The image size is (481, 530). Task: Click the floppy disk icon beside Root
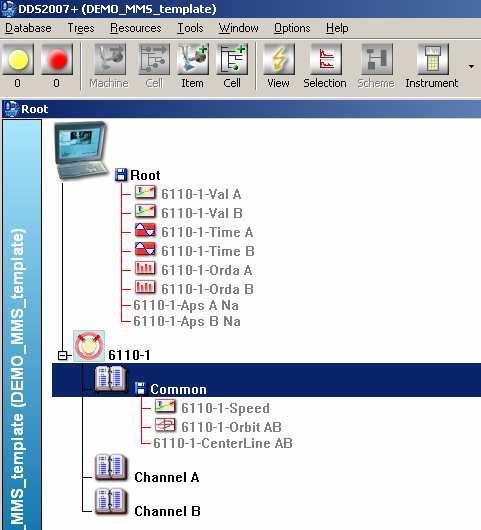(121, 175)
